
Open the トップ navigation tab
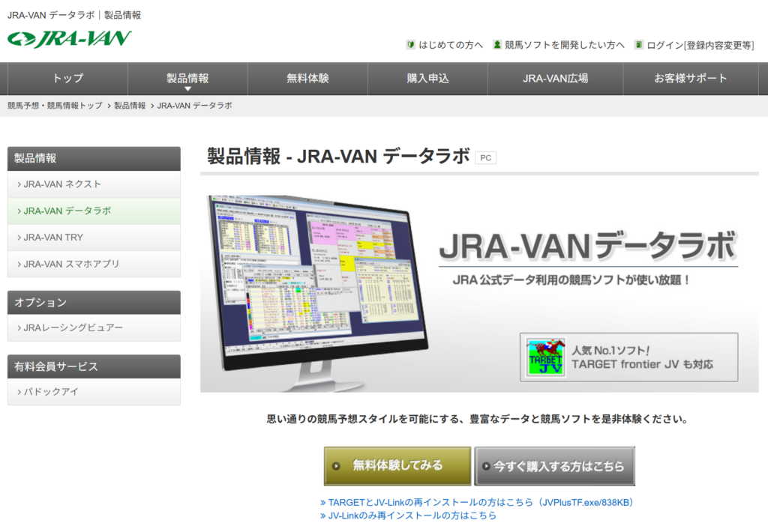click(67, 78)
